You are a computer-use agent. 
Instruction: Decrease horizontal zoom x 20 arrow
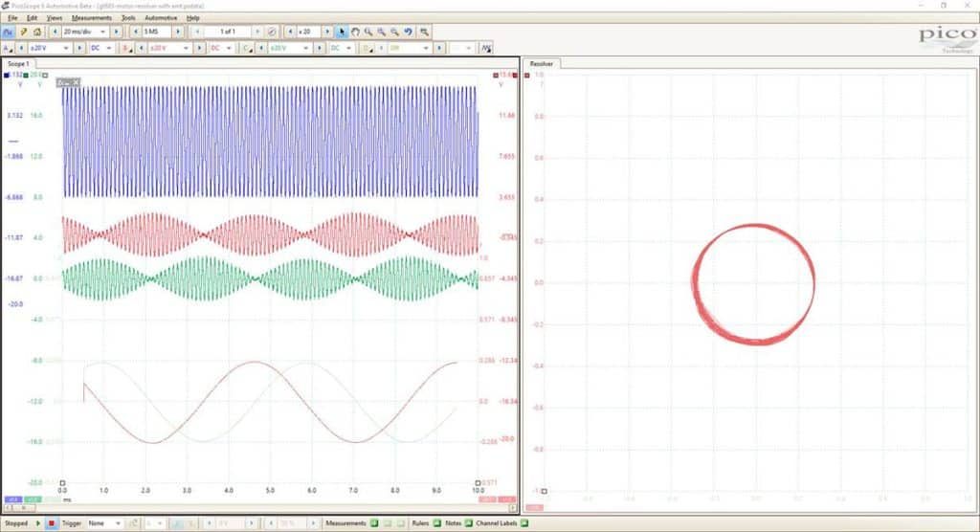pyautogui.click(x=291, y=32)
